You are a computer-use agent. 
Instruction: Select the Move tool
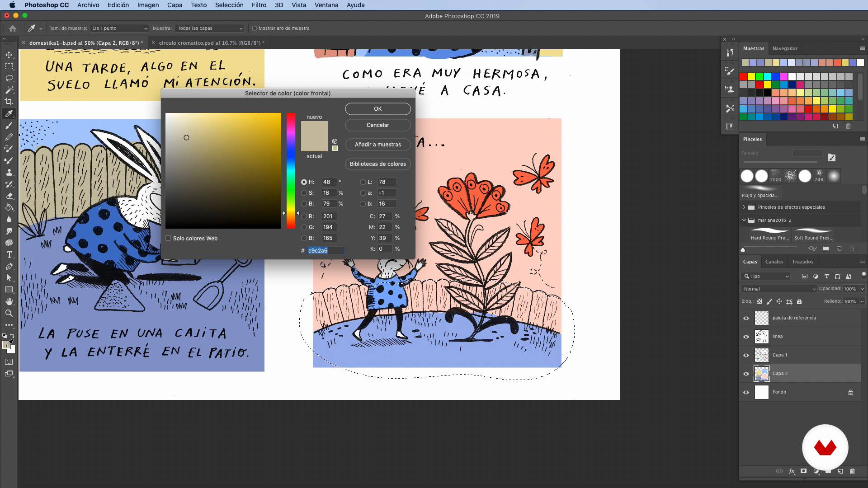click(x=9, y=55)
